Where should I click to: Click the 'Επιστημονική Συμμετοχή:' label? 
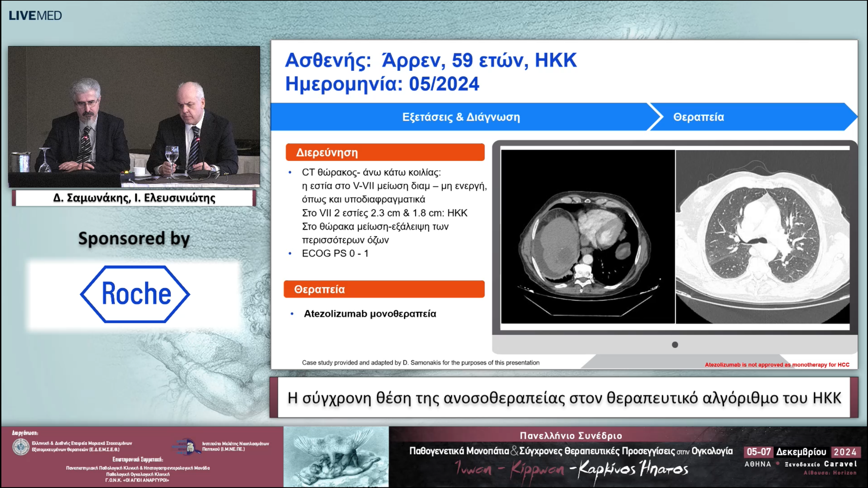[x=138, y=460]
